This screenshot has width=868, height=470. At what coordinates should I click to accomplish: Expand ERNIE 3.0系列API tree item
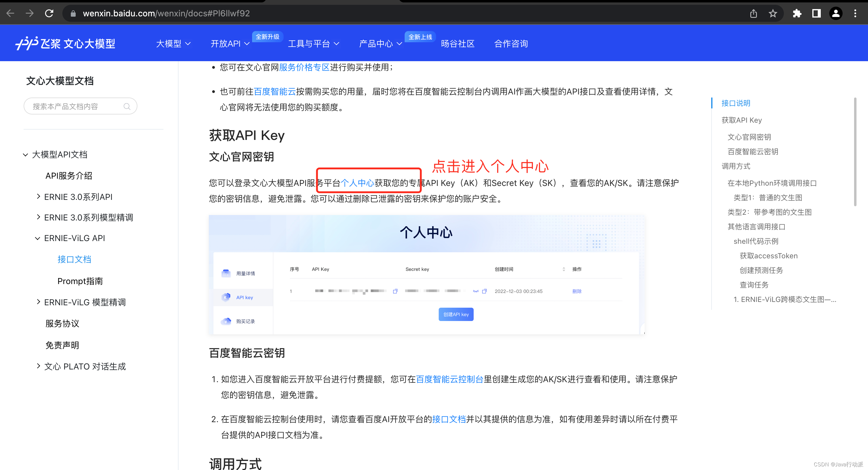[38, 197]
